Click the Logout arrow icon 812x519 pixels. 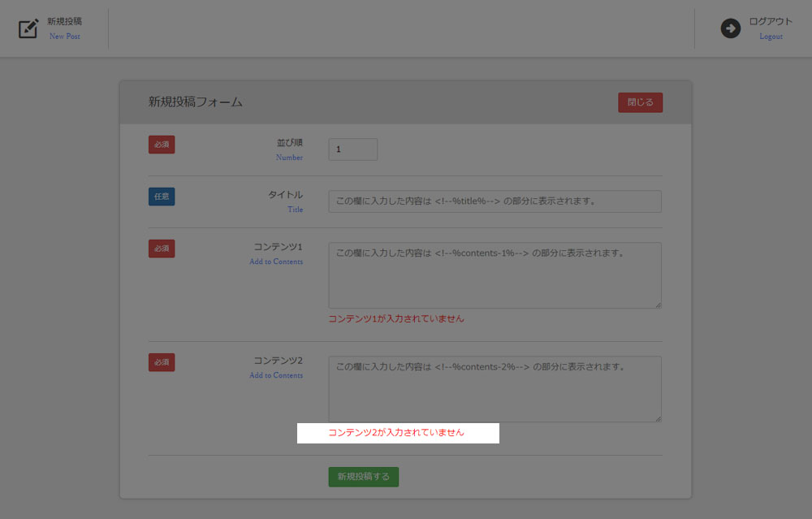pyautogui.click(x=731, y=28)
